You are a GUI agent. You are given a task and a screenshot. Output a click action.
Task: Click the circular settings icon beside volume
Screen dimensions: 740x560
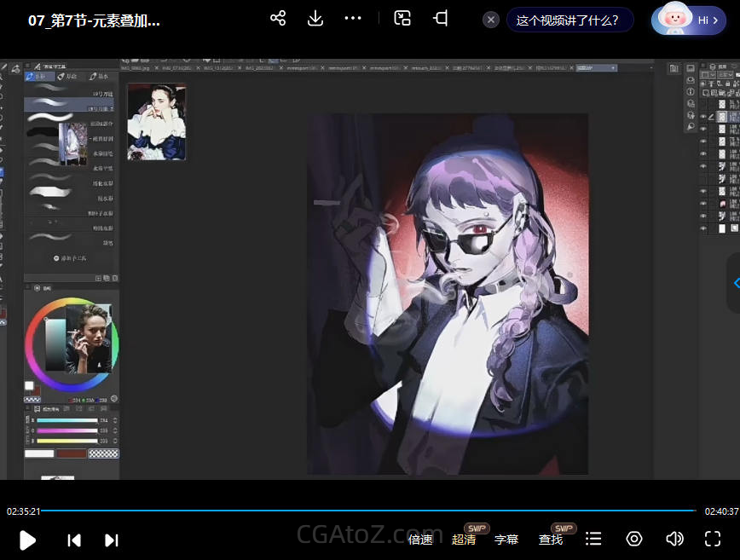point(634,539)
